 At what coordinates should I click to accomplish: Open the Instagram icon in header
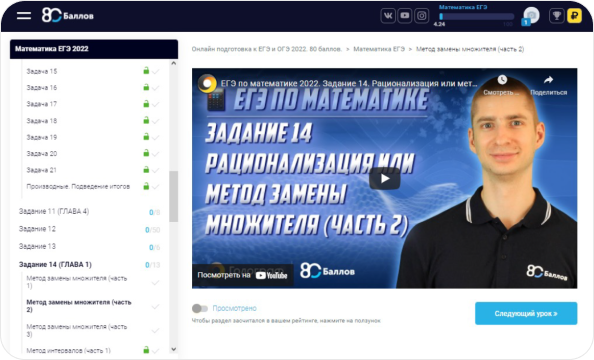(422, 16)
